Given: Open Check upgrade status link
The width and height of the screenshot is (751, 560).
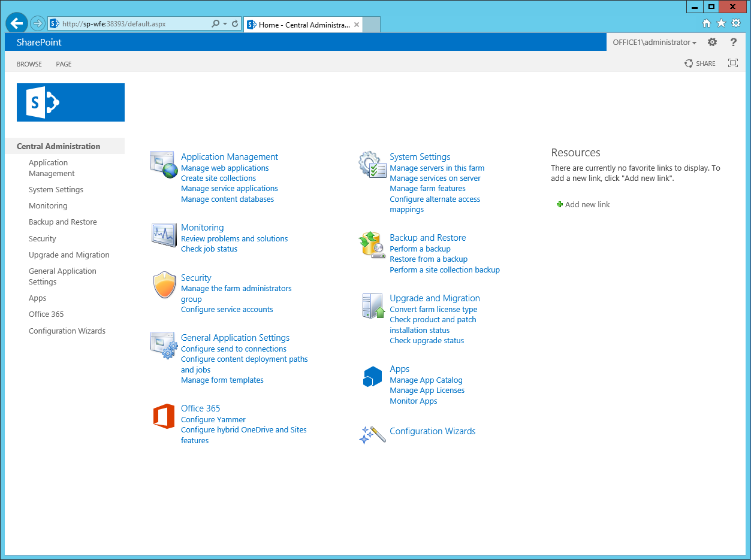Looking at the screenshot, I should (427, 341).
